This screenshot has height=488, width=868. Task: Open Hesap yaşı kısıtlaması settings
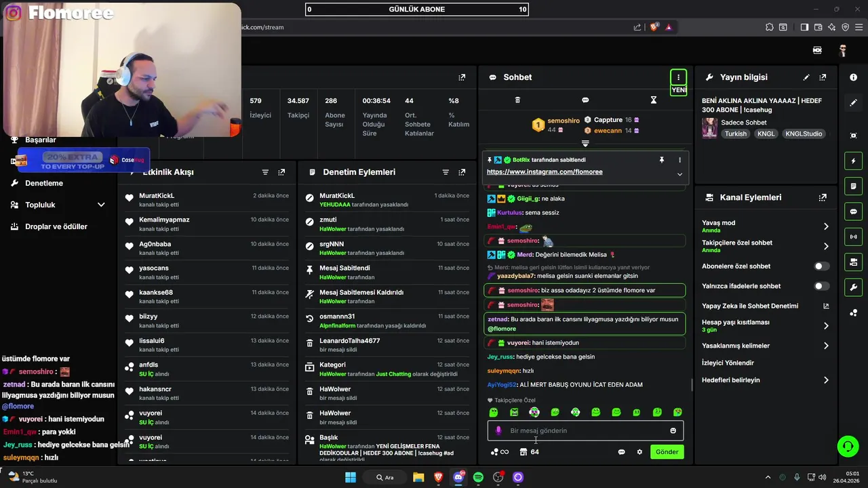coord(766,326)
